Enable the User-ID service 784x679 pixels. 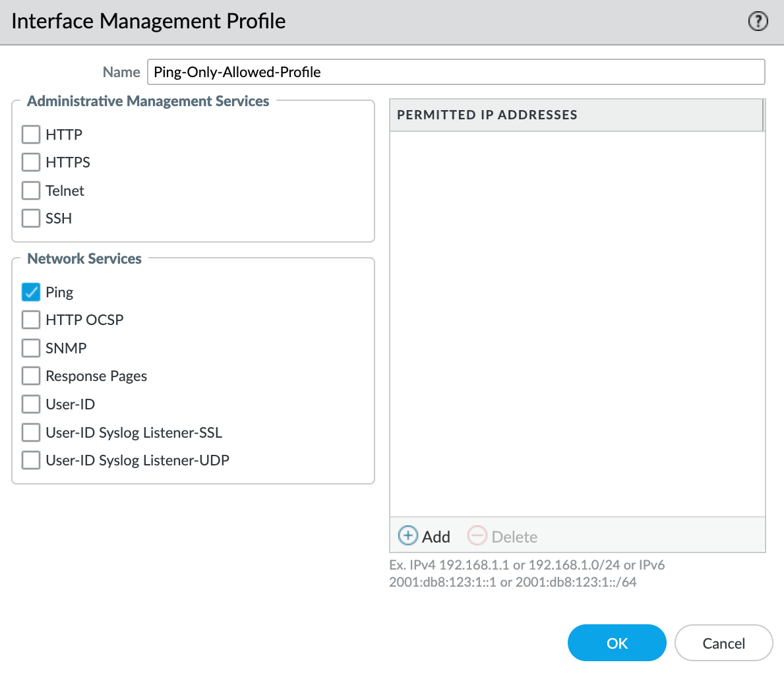(30, 404)
